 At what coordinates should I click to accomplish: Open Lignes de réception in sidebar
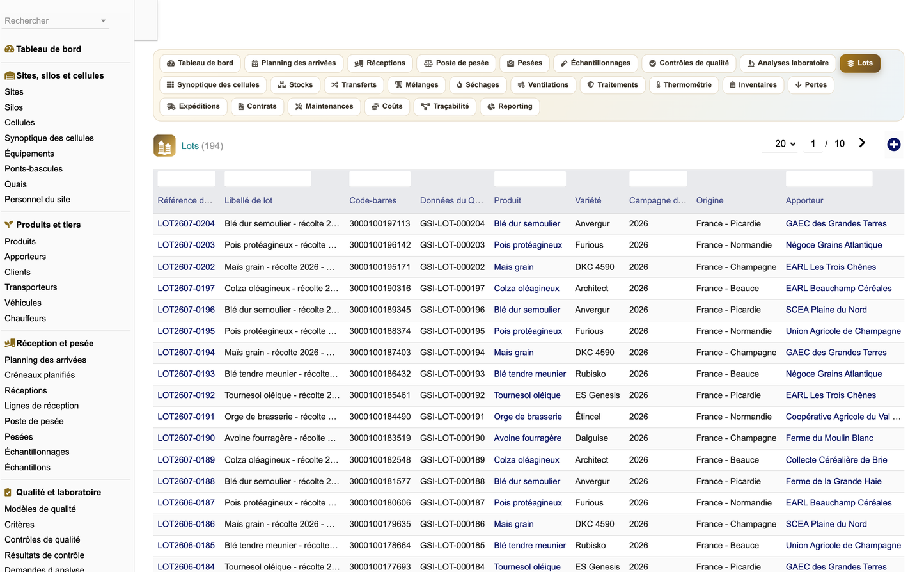[x=42, y=406]
